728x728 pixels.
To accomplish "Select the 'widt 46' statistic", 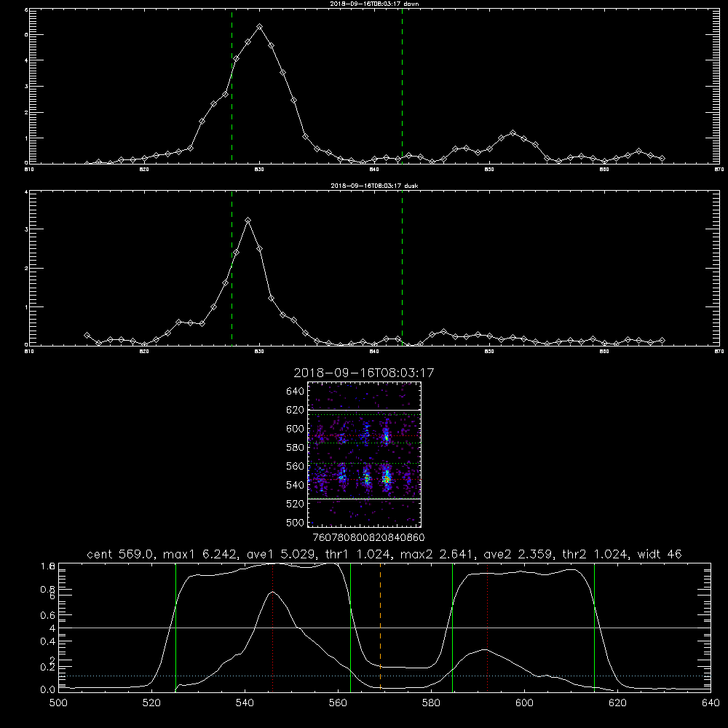I will [x=660, y=554].
